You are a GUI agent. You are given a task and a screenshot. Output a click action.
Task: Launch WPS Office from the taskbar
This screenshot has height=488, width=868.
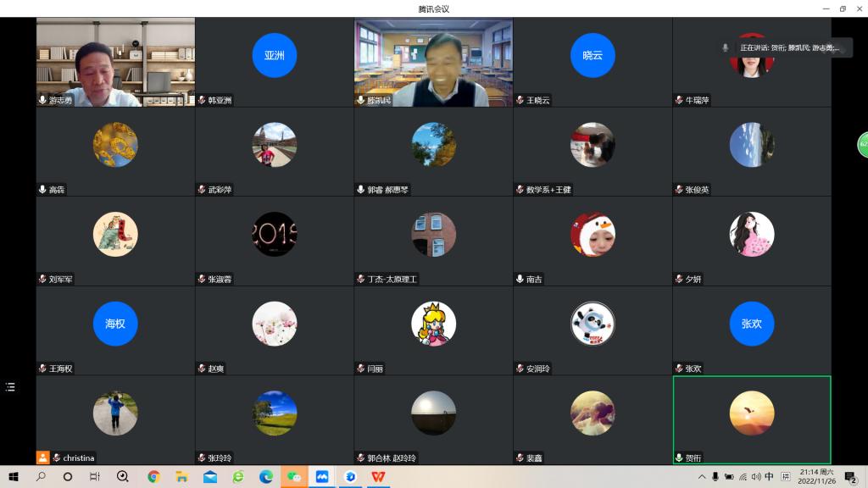tap(378, 477)
